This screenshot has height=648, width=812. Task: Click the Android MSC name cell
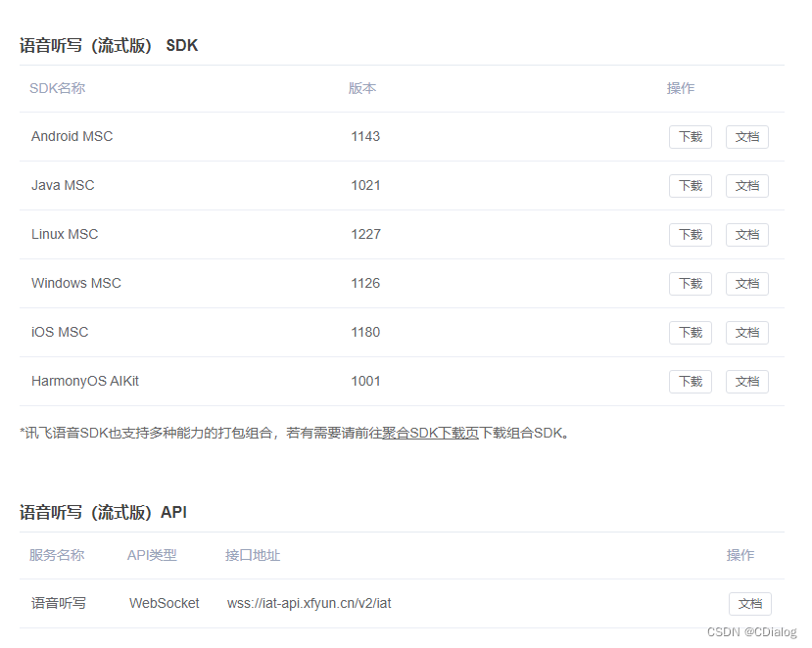(72, 137)
